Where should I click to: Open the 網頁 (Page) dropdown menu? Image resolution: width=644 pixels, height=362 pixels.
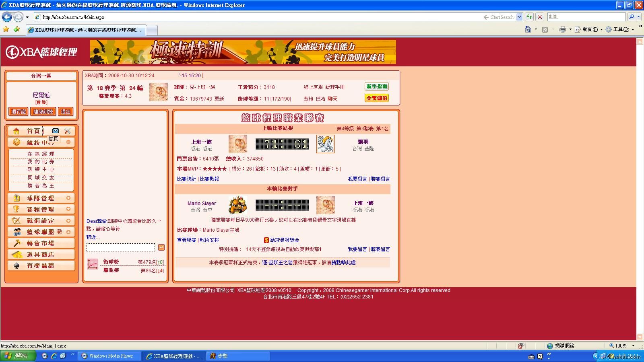tap(588, 29)
